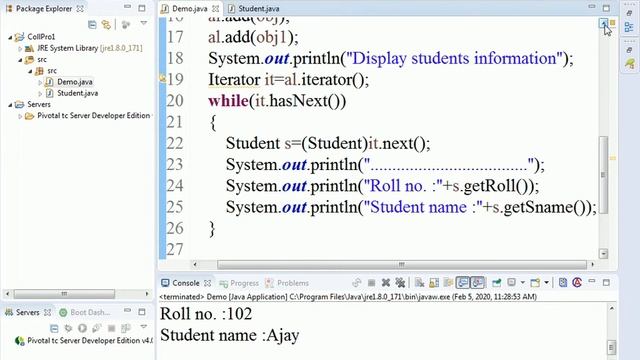Viewport: 640px width, 360px height.
Task: Click on line 22 Student cast code
Action: tap(328, 143)
